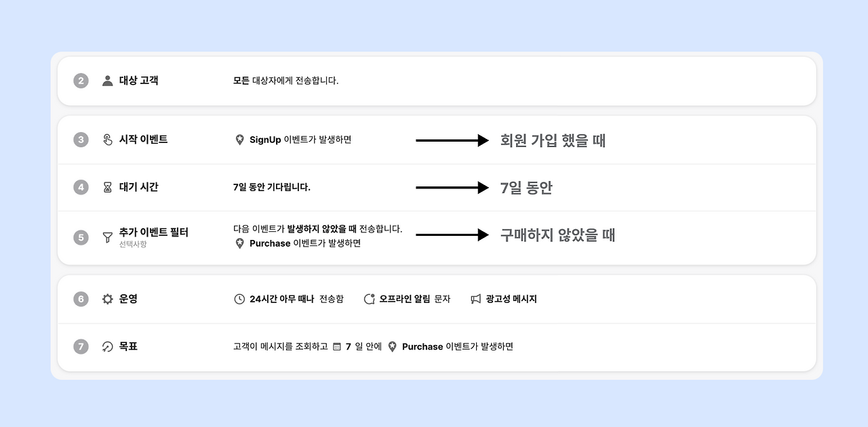Click the 7일 동안 기다립니다 text
The image size is (868, 427).
272,187
